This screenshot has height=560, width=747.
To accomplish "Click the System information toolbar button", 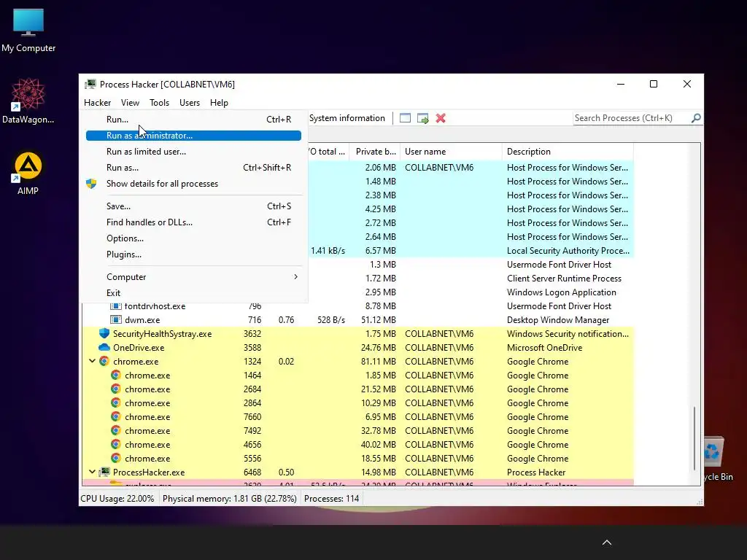I will tap(347, 118).
